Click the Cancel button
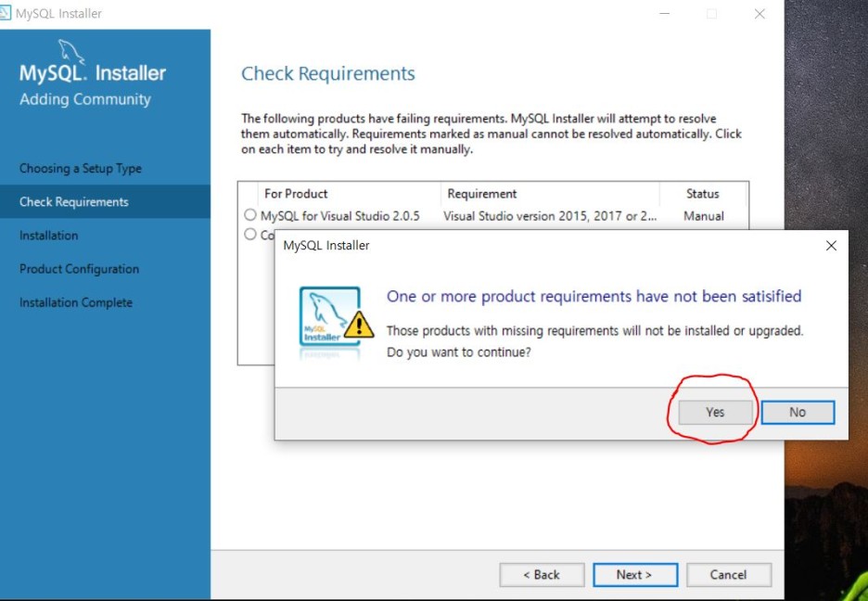Image resolution: width=868 pixels, height=601 pixels. pyautogui.click(x=729, y=575)
